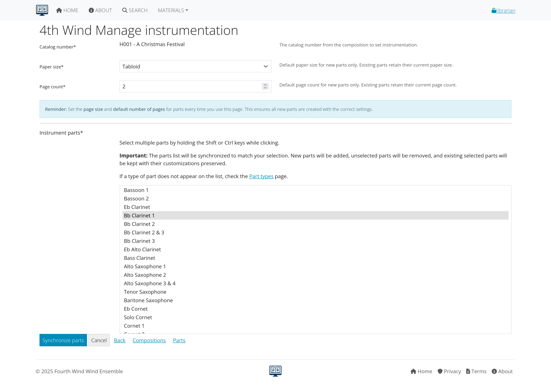Open the Paper size dropdown showing Tabloid
The width and height of the screenshot is (551, 392).
tap(195, 66)
